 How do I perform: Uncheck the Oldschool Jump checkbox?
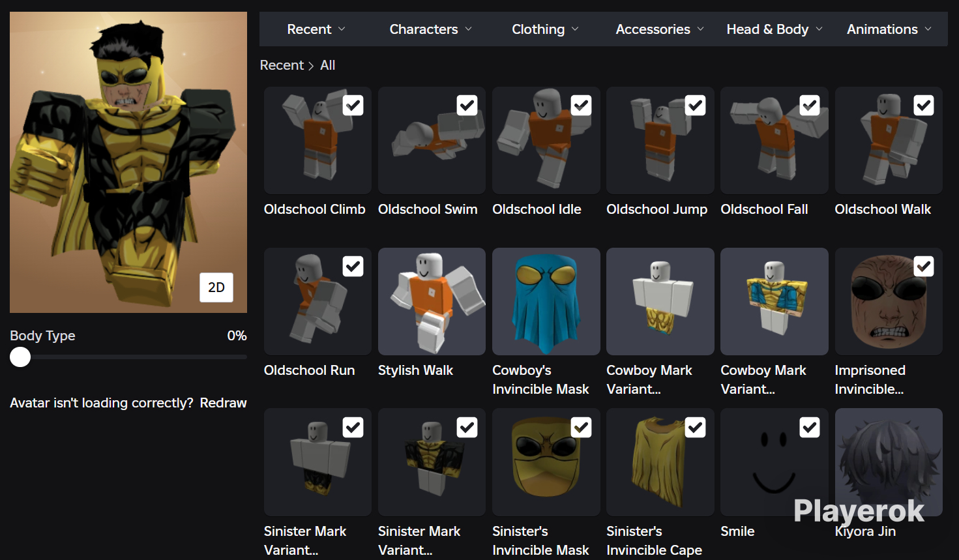coord(696,106)
